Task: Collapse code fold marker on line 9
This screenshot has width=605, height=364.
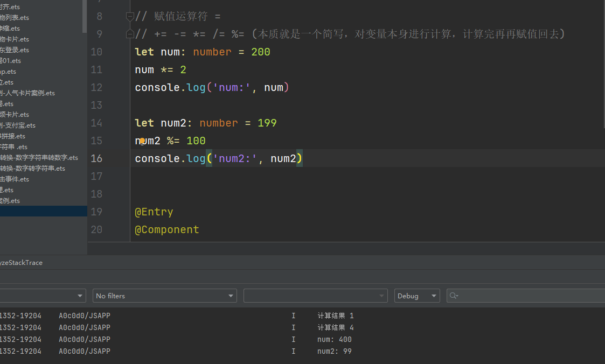Action: (130, 34)
